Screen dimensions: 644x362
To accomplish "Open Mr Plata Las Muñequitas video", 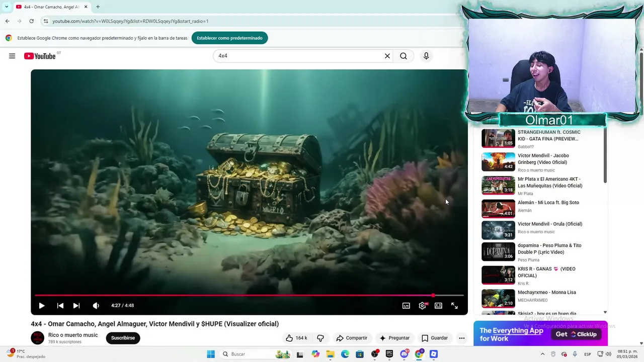I will [550, 183].
